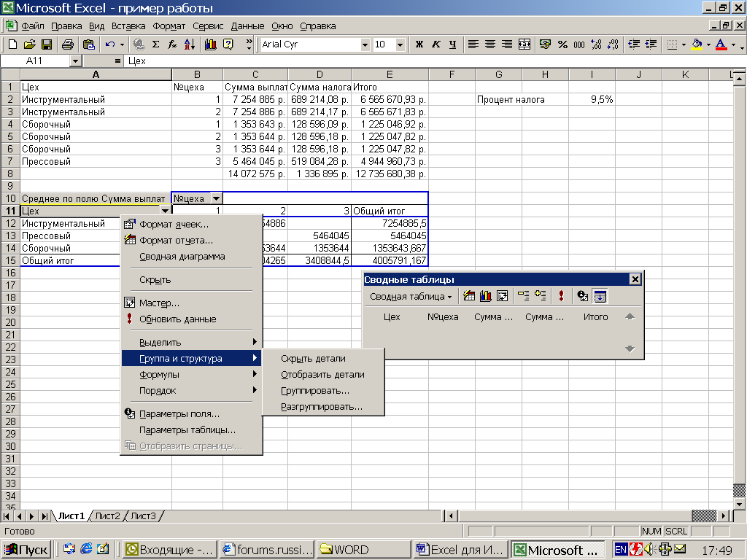747x560 pixels.
Task: Save the workbook with the floppy disk icon
Action: coord(47,44)
